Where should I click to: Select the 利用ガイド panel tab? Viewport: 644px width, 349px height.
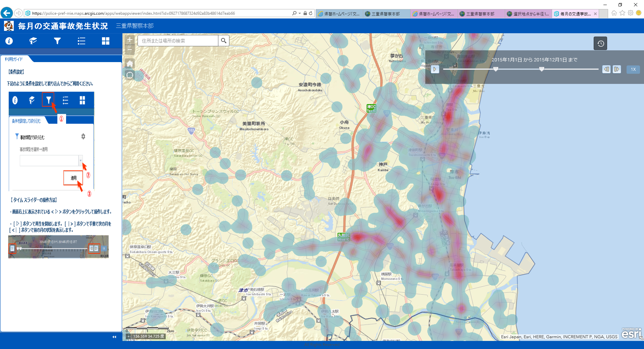(x=14, y=59)
